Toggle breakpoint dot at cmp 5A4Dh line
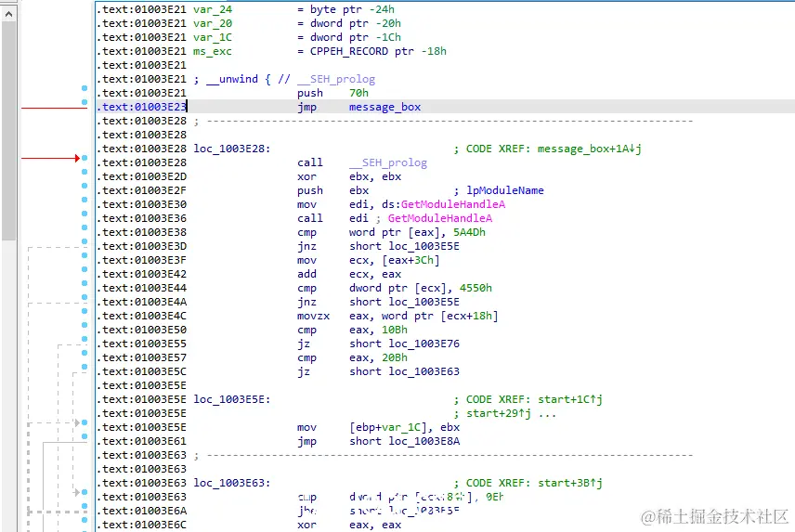This screenshot has height=532, width=795. [x=85, y=228]
